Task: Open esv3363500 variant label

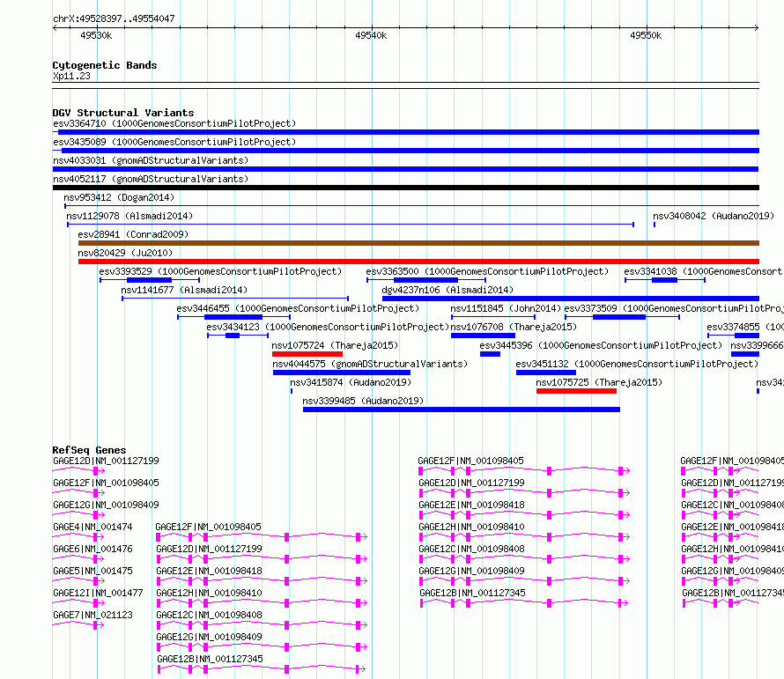Action: pyautogui.click(x=487, y=271)
